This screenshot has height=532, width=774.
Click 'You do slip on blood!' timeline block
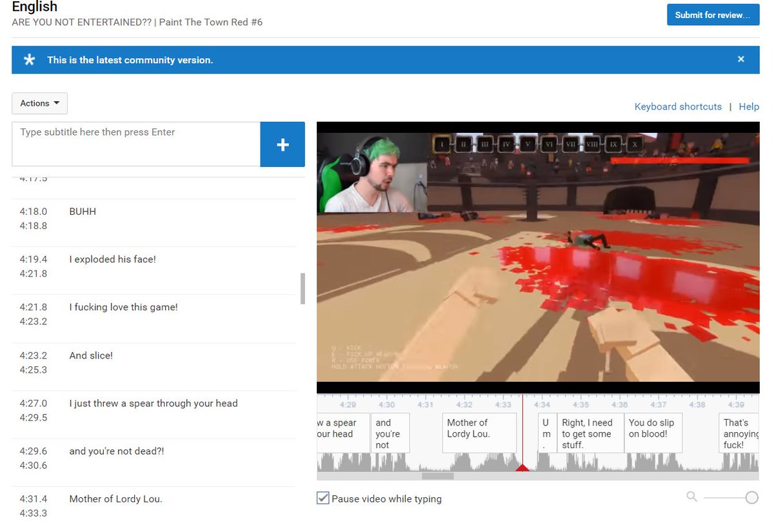653,433
